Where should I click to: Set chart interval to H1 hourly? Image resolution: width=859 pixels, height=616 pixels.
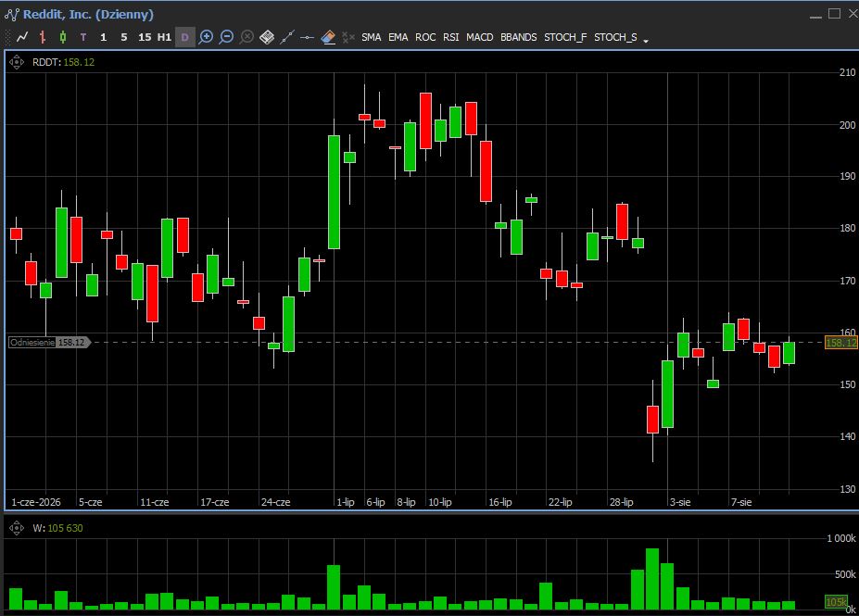(164, 37)
